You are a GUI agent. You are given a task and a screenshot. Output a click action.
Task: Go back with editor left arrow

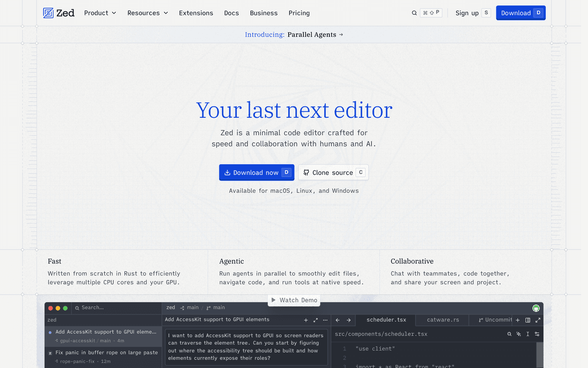coord(338,320)
